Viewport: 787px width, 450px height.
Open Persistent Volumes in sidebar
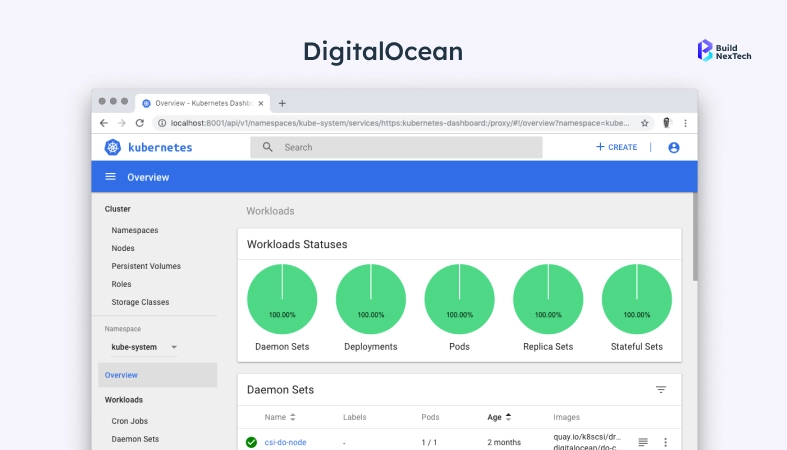[146, 266]
